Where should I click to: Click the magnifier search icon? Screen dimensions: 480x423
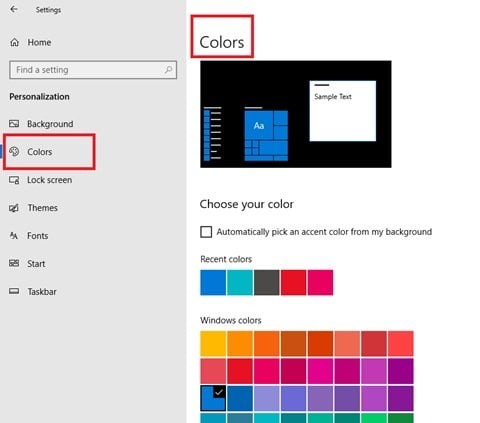click(168, 70)
